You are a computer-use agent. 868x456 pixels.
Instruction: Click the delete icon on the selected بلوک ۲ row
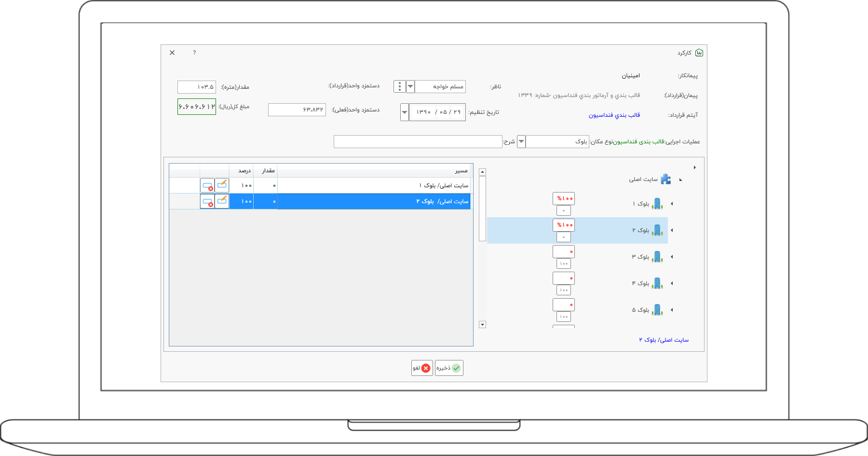207,202
